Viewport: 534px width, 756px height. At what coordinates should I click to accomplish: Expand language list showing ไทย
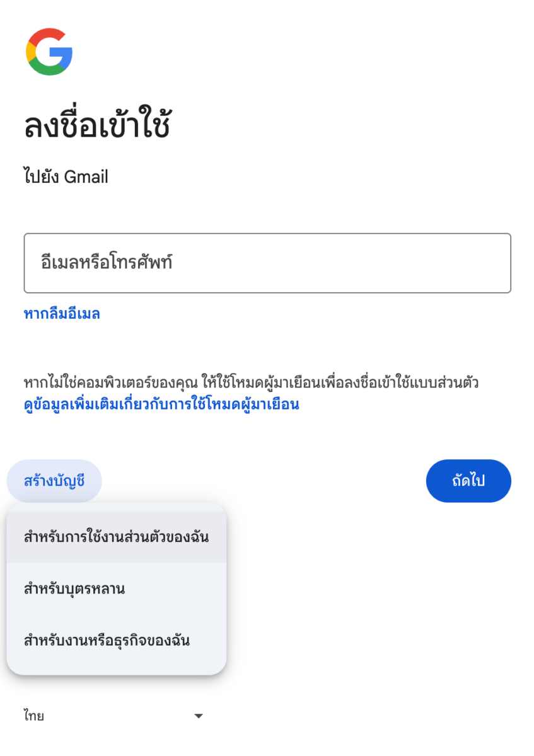click(x=113, y=716)
